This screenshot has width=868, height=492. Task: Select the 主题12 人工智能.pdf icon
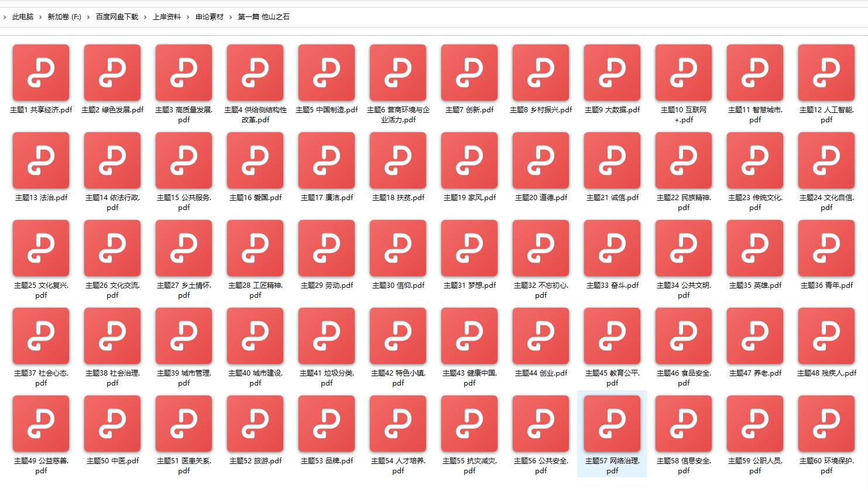tap(826, 73)
